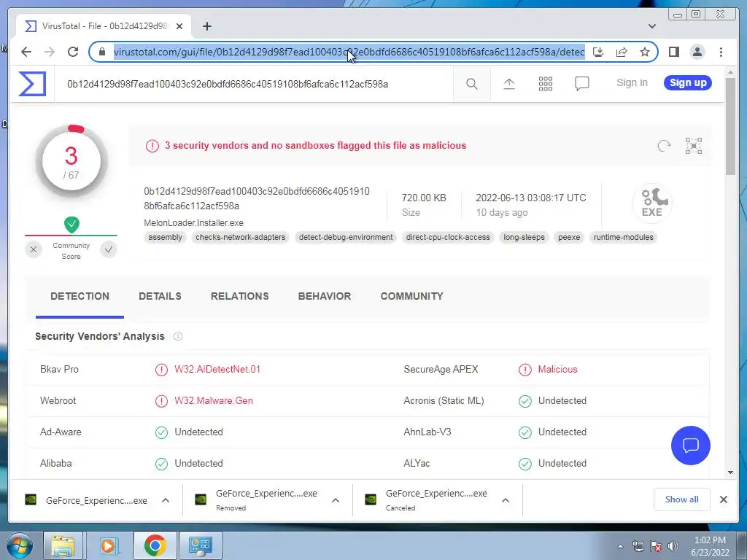The height and width of the screenshot is (560, 747).
Task: Expand the tab search chevron
Action: [x=651, y=26]
